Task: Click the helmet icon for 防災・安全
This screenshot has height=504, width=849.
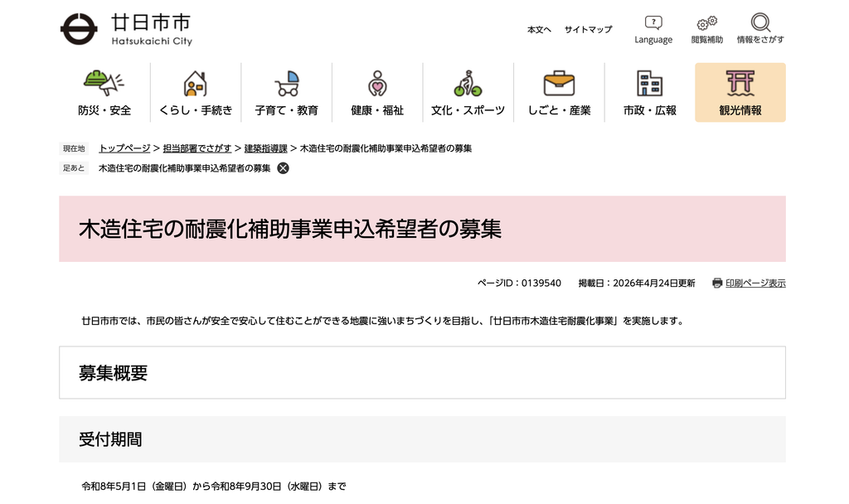Action: tap(104, 84)
